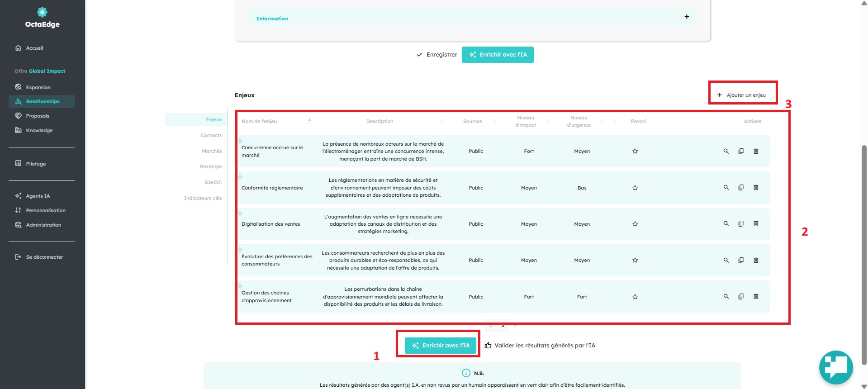The height and width of the screenshot is (389, 868).
Task: Click the OctaEdge logo
Action: 42,18
